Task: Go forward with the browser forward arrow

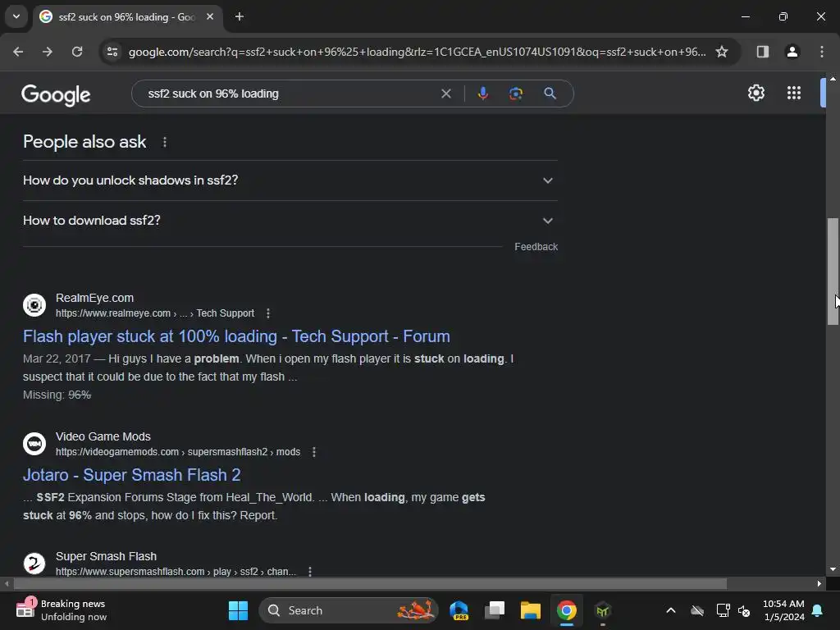Action: (48, 52)
